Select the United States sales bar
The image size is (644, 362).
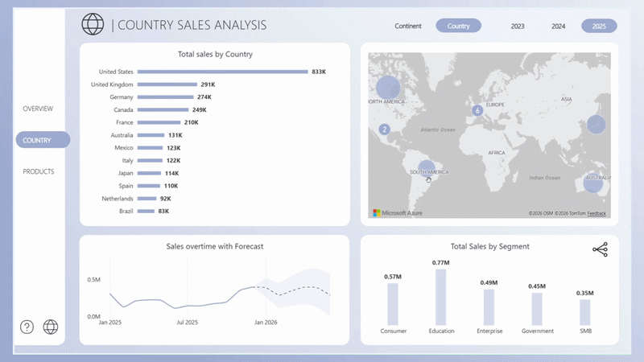coord(222,72)
